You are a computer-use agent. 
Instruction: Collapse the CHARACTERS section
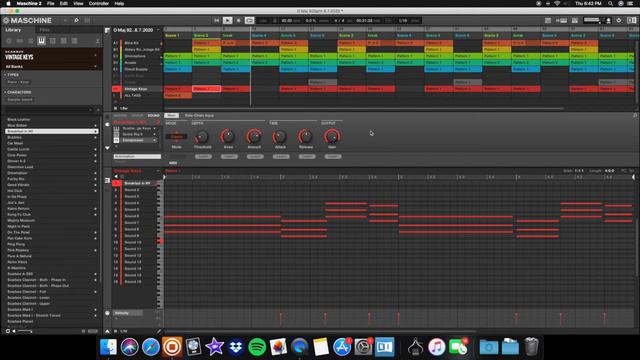tap(18, 92)
